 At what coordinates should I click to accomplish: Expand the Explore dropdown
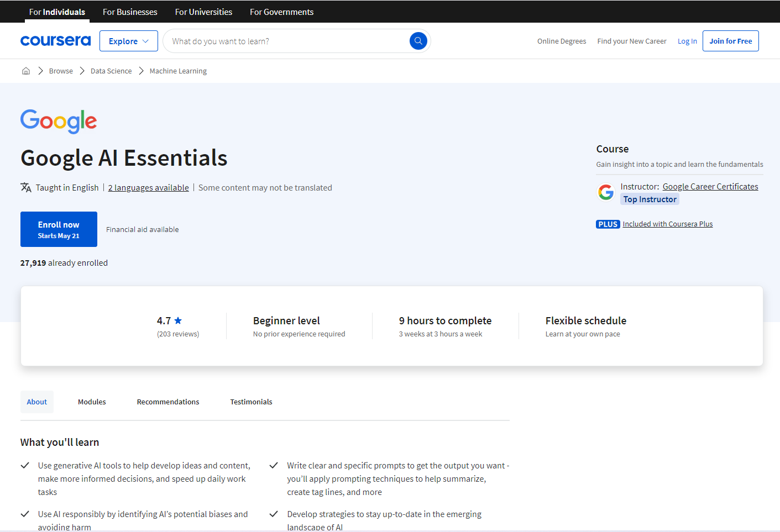(129, 41)
